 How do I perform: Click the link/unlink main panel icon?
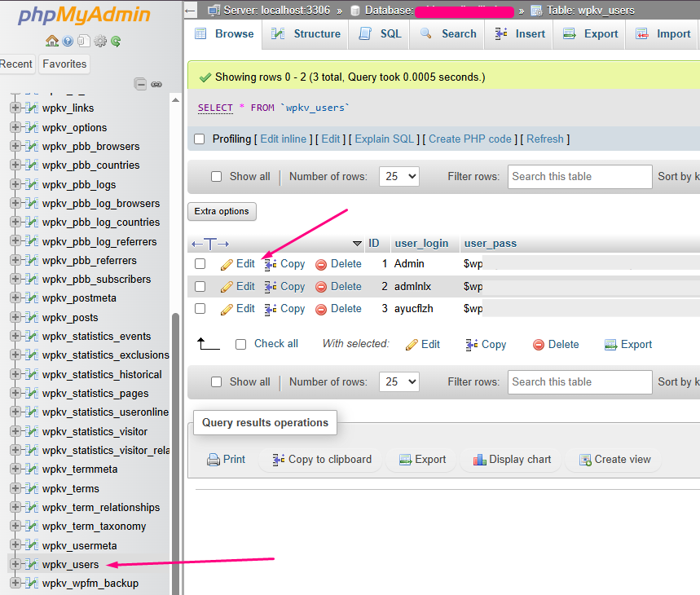click(156, 84)
